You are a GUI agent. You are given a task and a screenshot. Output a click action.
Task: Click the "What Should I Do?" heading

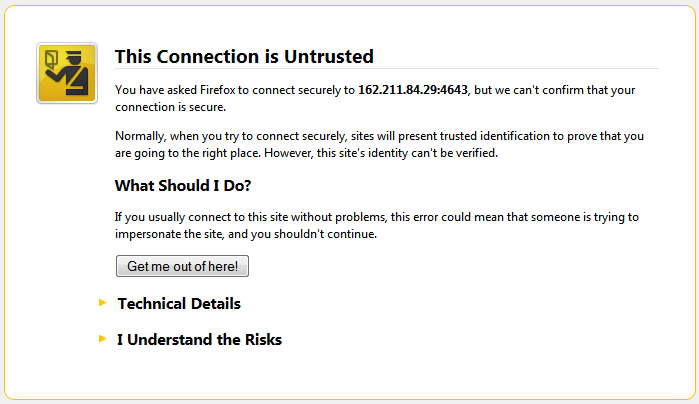[183, 185]
